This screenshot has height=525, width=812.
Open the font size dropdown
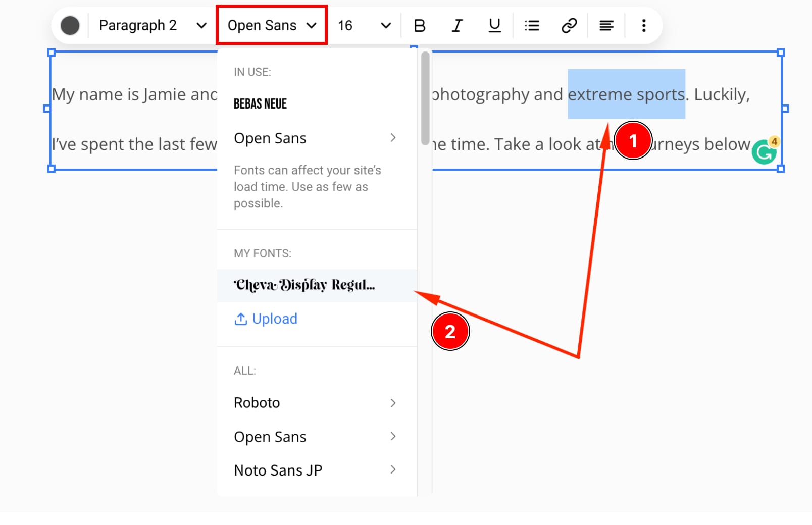click(364, 25)
